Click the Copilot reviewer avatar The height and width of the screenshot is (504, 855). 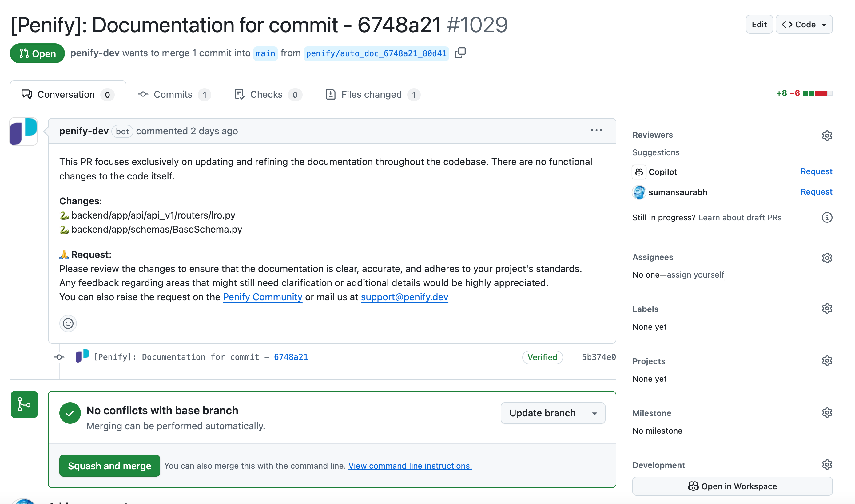(x=639, y=172)
